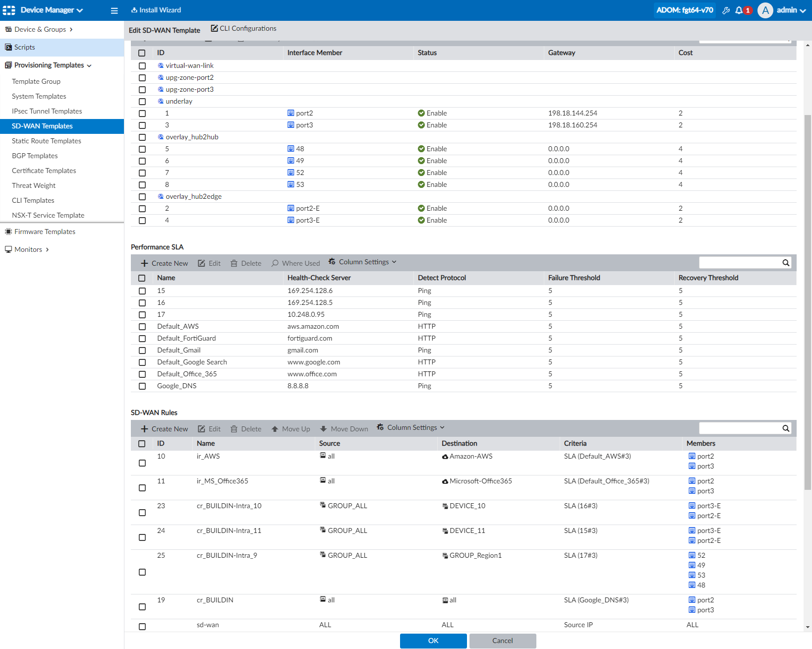812x649 pixels.
Task: Open the admin account dropdown
Action: click(x=787, y=9)
